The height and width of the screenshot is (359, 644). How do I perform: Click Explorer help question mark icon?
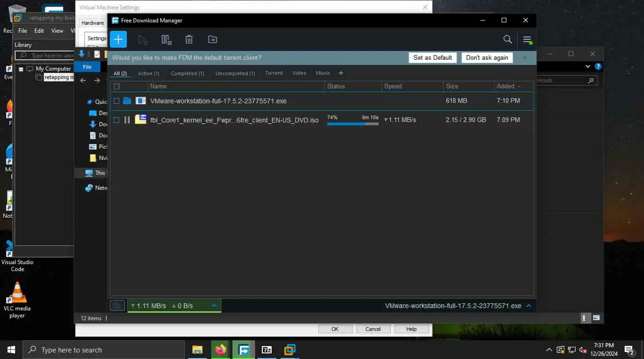point(598,66)
